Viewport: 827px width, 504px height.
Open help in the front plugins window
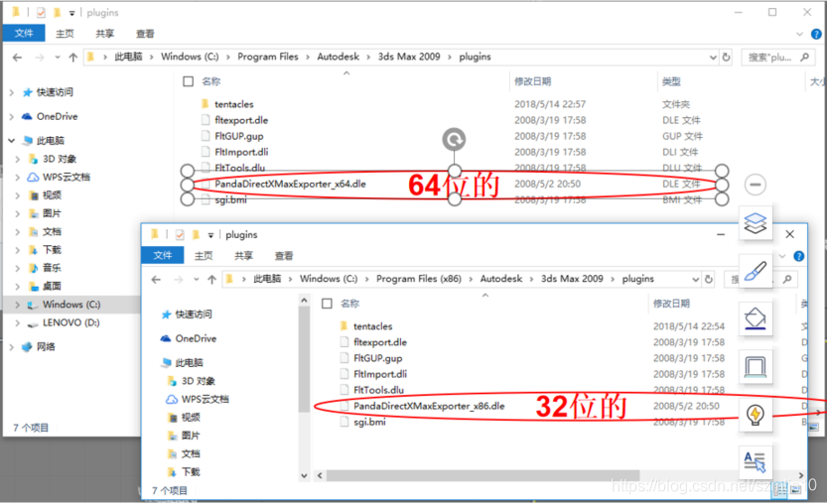[799, 256]
